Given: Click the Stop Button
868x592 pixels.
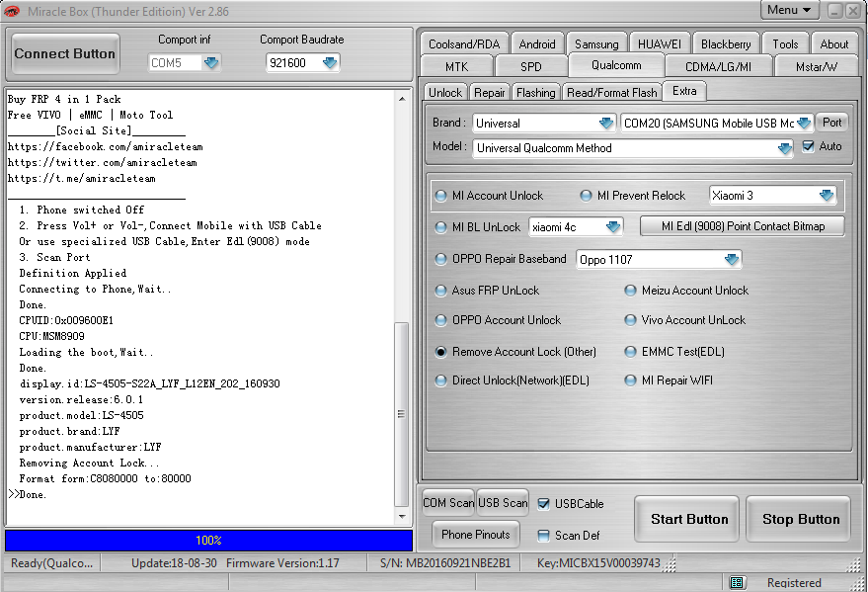Looking at the screenshot, I should [x=798, y=519].
